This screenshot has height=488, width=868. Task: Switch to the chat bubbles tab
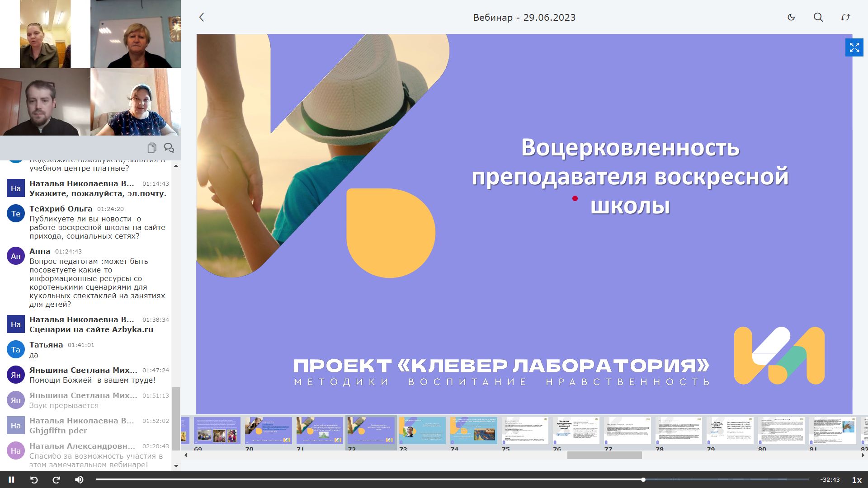[169, 148]
